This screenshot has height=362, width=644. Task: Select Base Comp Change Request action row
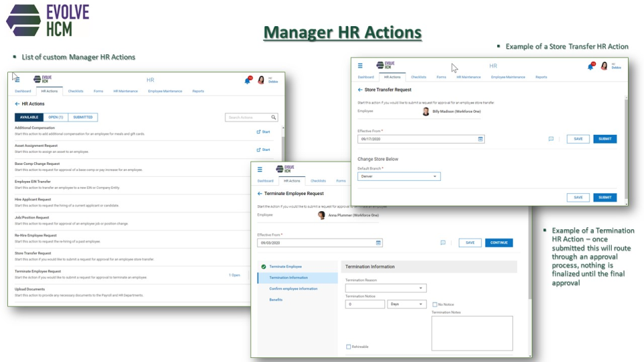pyautogui.click(x=131, y=167)
